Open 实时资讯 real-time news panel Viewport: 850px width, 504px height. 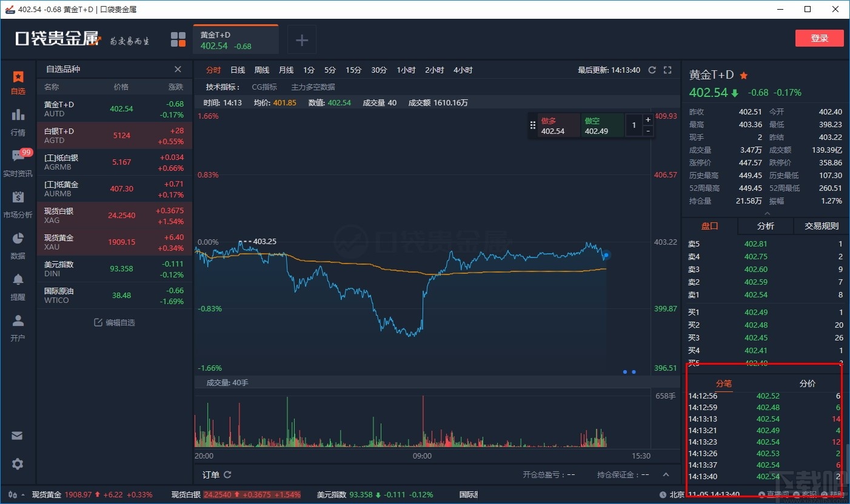[18, 162]
